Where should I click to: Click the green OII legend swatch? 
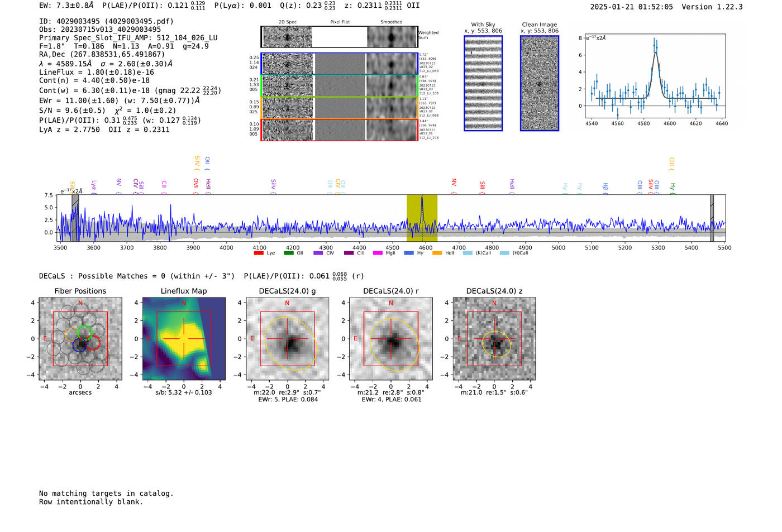[288, 253]
